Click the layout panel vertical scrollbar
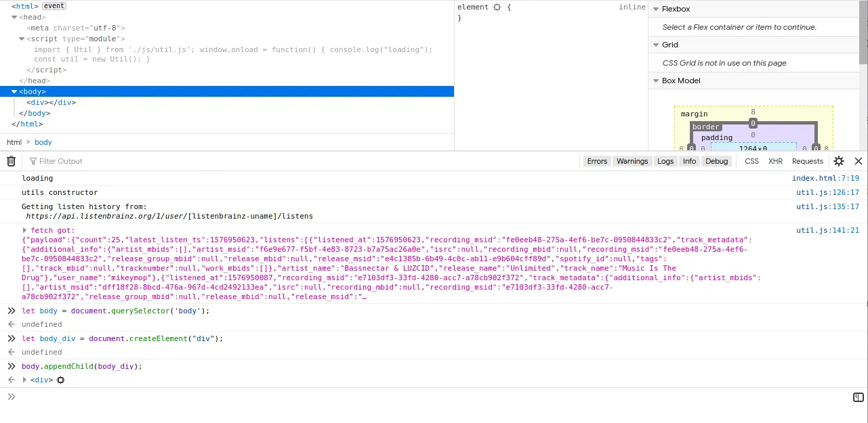Viewport: 868px width, 423px height. click(x=863, y=33)
